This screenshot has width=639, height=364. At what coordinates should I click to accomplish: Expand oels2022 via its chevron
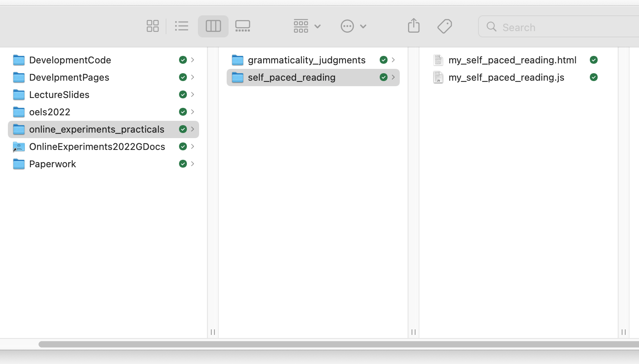tap(192, 112)
